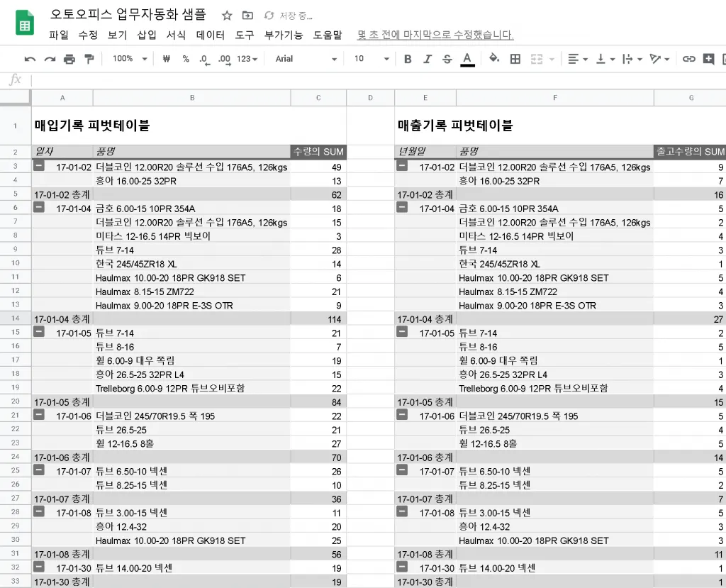Open the 서식 menu
Viewport: 726px width, 588px height.
(176, 35)
